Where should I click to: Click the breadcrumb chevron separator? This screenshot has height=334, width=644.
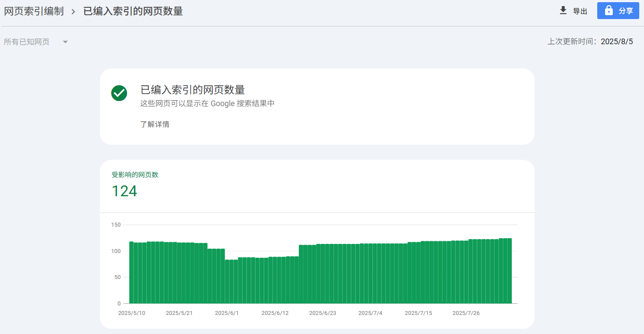click(x=74, y=12)
